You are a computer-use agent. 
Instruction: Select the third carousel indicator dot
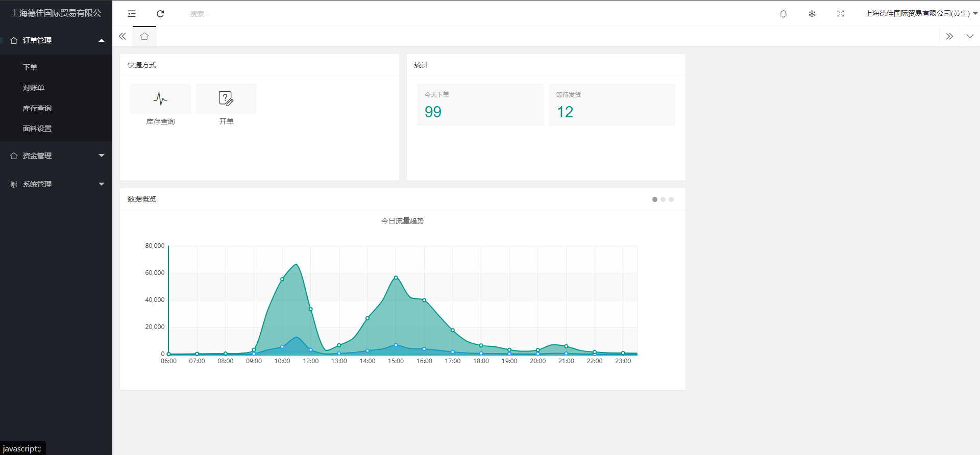coord(671,199)
